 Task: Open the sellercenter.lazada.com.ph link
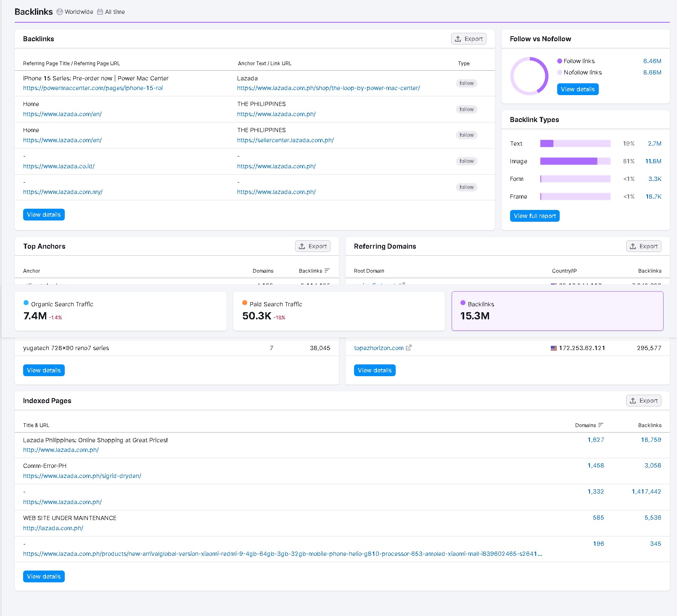tap(286, 140)
